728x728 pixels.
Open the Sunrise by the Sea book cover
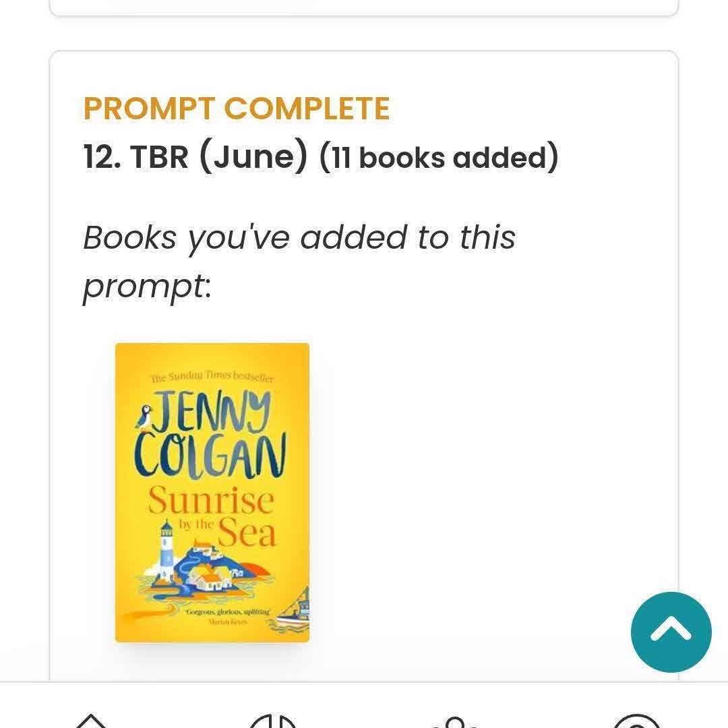pyautogui.click(x=212, y=492)
